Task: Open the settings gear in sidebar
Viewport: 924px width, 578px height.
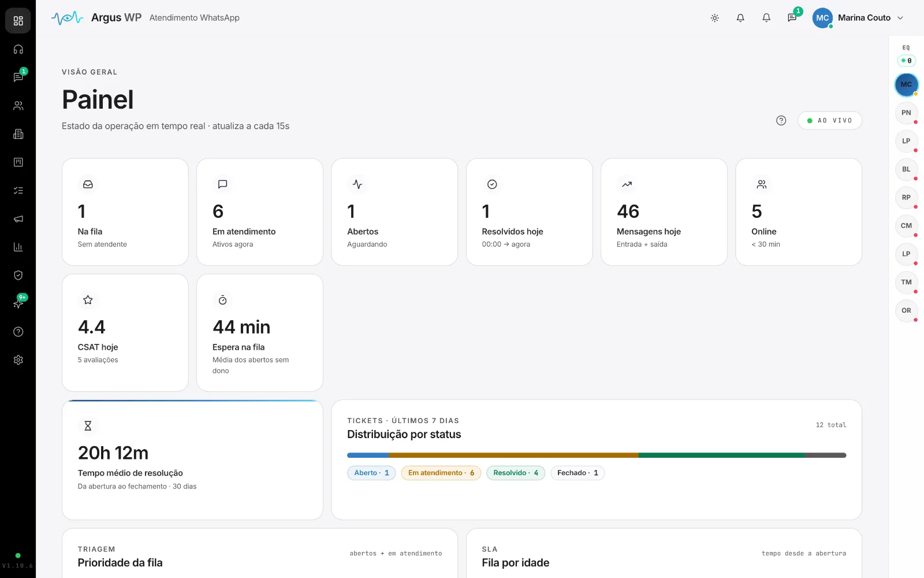Action: (18, 360)
